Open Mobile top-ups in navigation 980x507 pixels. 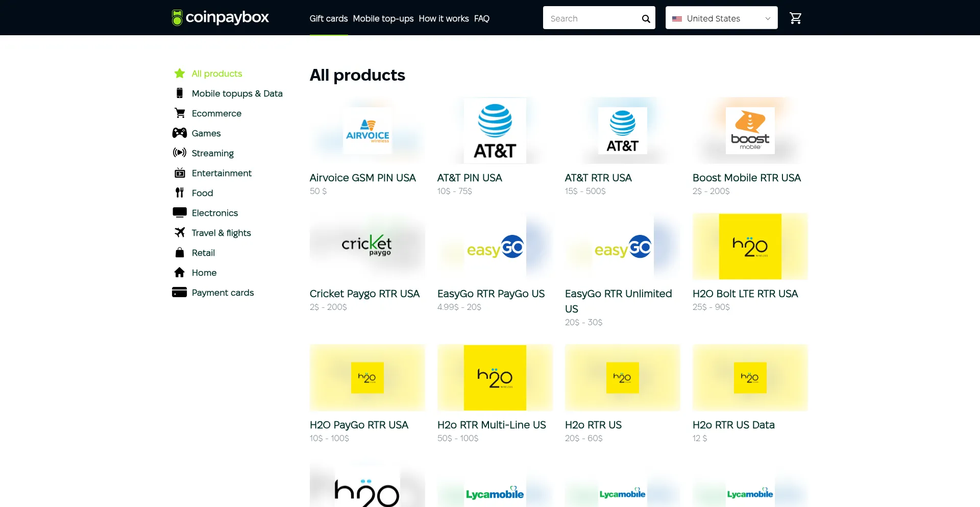pyautogui.click(x=383, y=18)
